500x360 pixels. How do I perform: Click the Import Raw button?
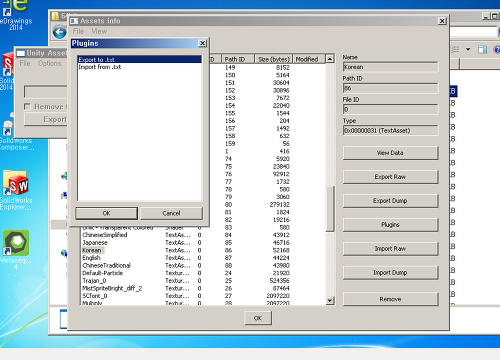click(390, 249)
